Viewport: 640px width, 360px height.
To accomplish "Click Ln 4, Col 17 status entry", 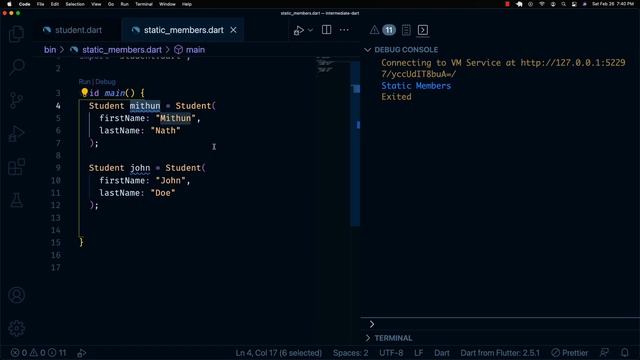I will (279, 353).
